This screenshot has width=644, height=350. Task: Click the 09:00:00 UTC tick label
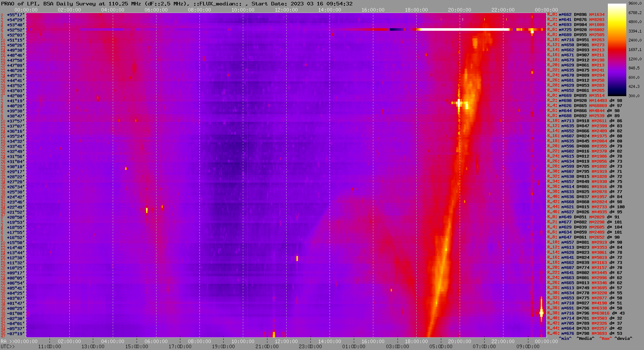coord(528,346)
